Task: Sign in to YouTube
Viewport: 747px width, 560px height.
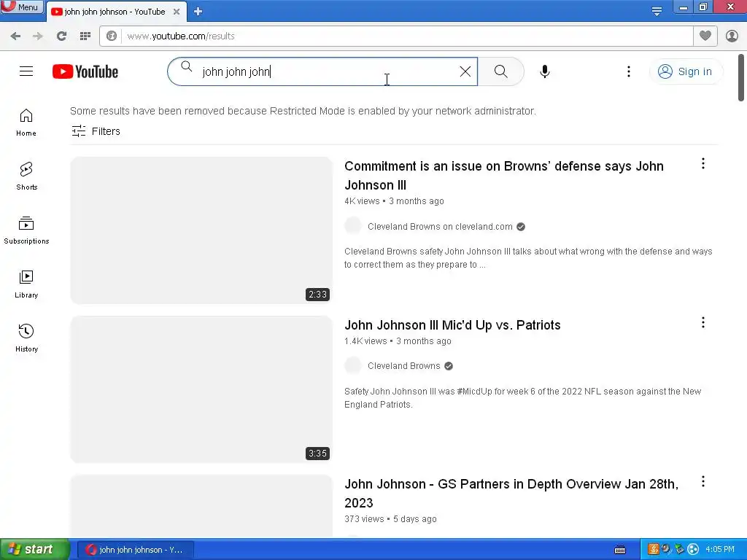Action: pyautogui.click(x=685, y=71)
